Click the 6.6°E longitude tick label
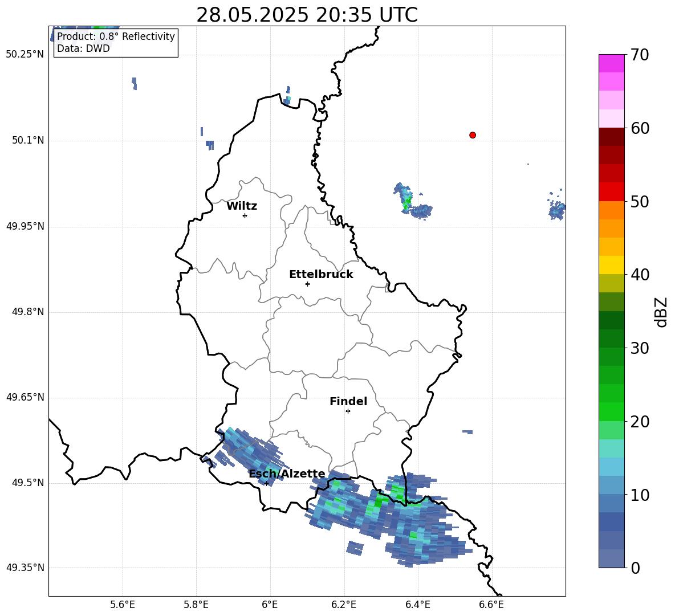Viewport: 675px width, 616px height. [491, 605]
